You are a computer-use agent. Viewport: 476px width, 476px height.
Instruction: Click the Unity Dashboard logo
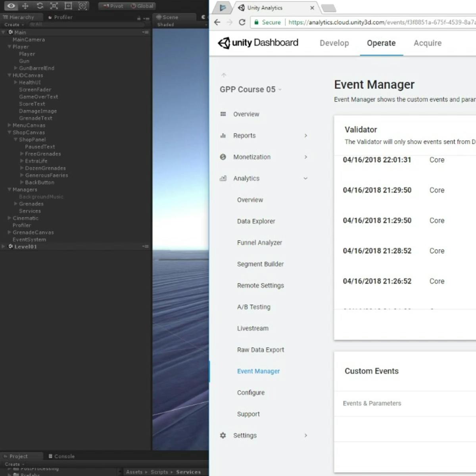[258, 42]
